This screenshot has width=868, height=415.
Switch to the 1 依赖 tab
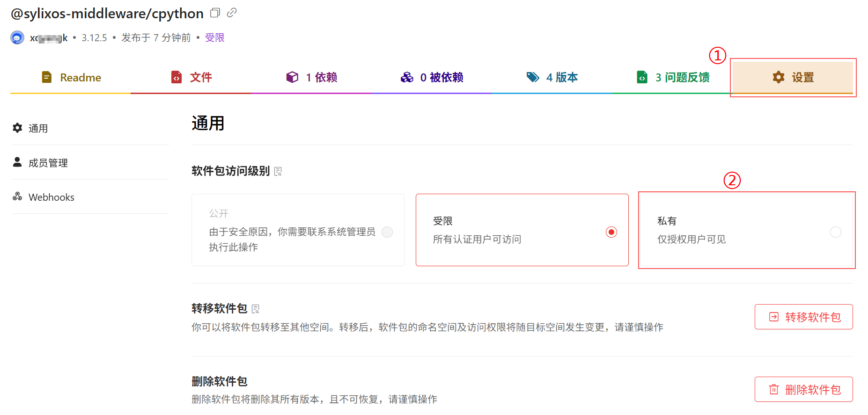point(312,77)
